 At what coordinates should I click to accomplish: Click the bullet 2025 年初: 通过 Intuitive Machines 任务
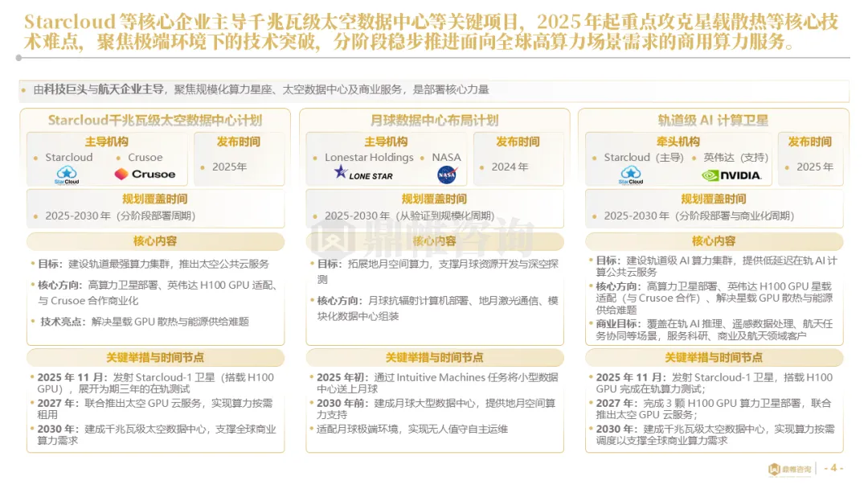tap(437, 383)
